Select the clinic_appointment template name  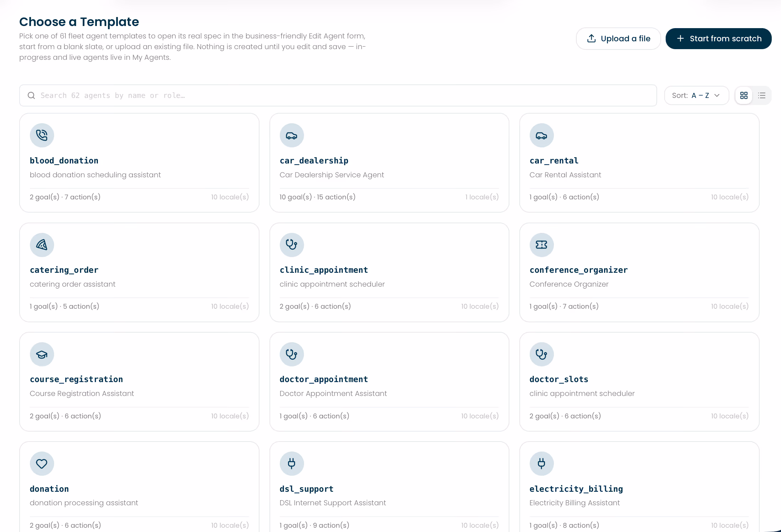pos(324,270)
